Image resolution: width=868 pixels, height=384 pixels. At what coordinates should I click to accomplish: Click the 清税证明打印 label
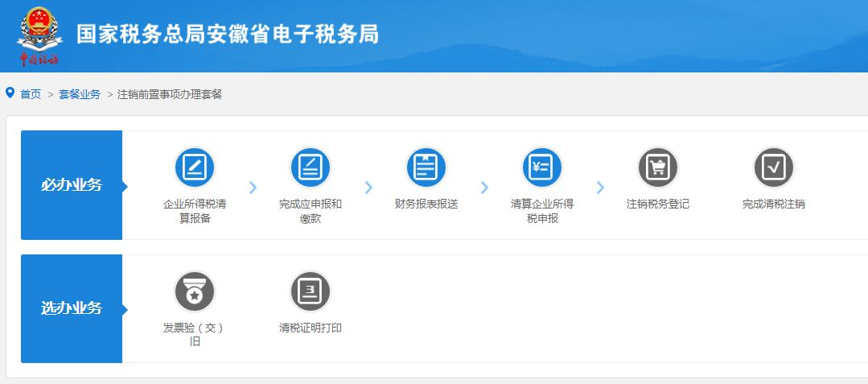(x=310, y=328)
